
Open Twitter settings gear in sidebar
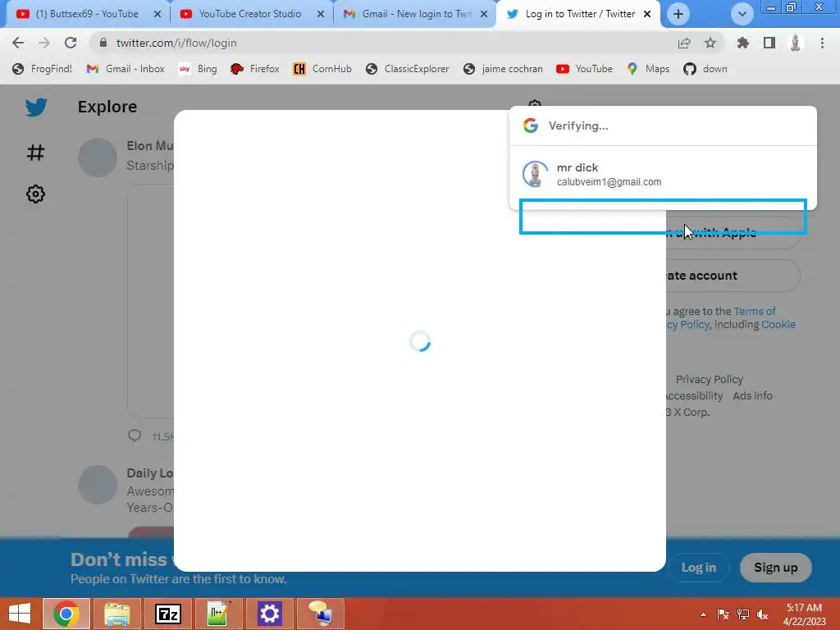coord(35,194)
